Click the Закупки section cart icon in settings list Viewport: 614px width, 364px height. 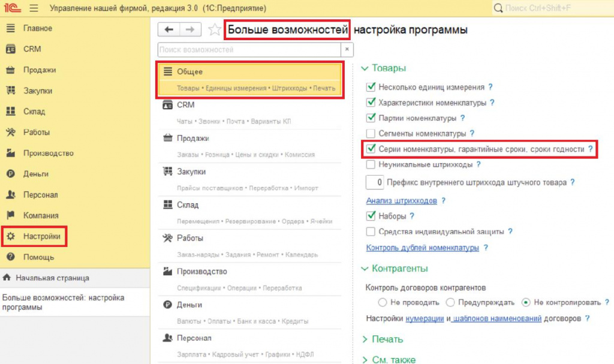point(168,172)
